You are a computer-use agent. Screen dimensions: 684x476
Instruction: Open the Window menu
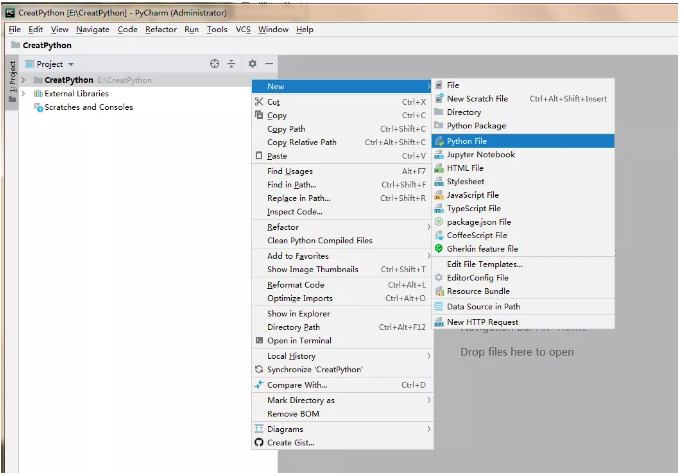273,29
